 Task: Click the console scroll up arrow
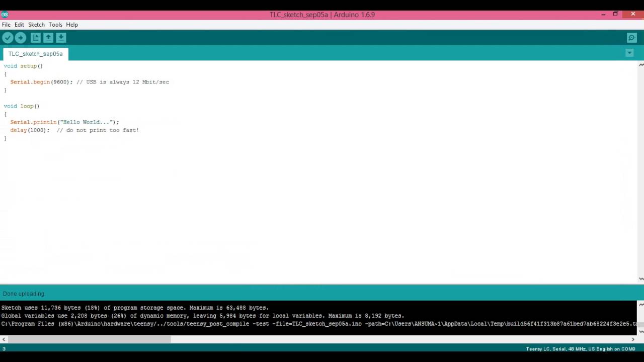[x=641, y=304]
